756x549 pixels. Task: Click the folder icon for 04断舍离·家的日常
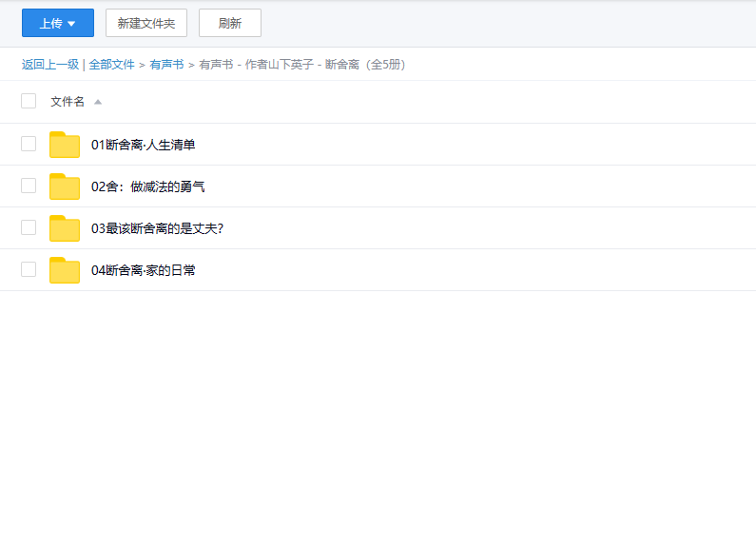65,270
